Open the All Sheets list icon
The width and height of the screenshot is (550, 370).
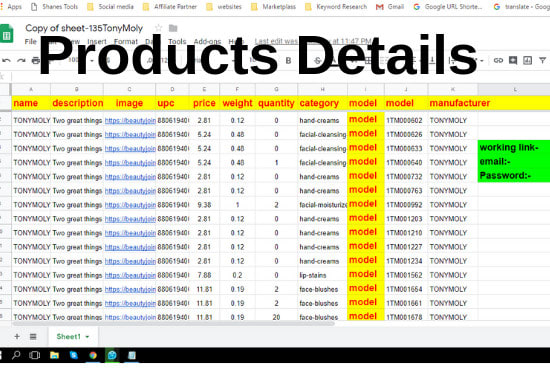click(x=33, y=336)
